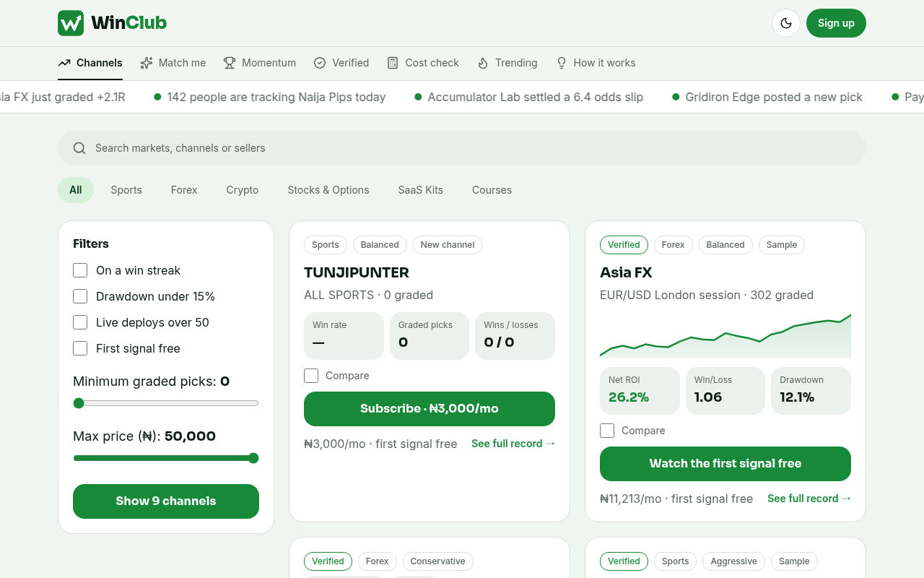Click '142 people are tracking Naija Pips today'

point(276,97)
